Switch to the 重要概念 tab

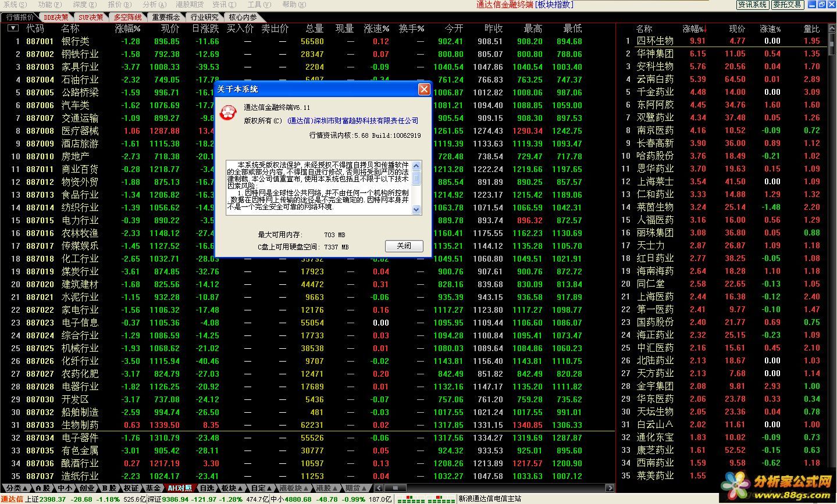click(166, 17)
